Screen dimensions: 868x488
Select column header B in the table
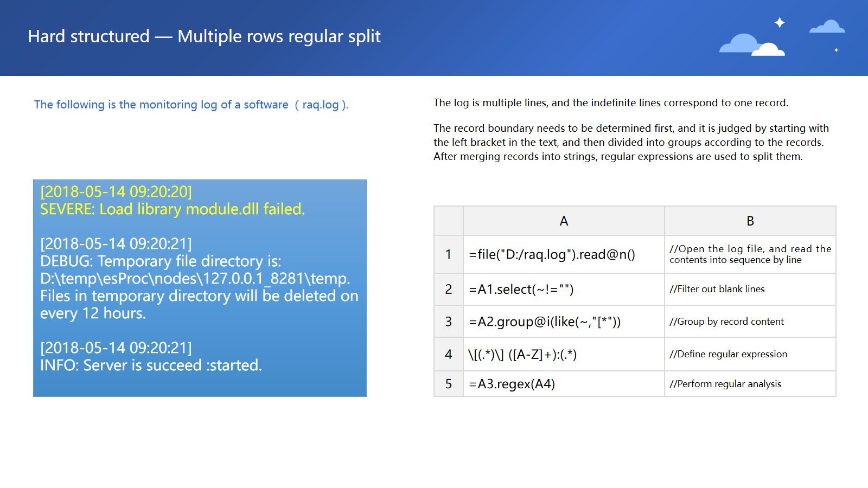tap(750, 221)
